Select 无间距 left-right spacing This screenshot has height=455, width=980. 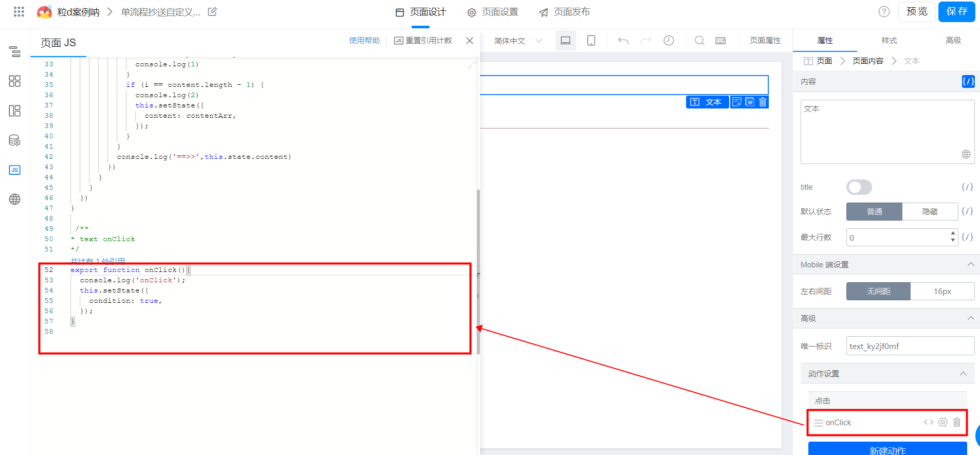878,291
